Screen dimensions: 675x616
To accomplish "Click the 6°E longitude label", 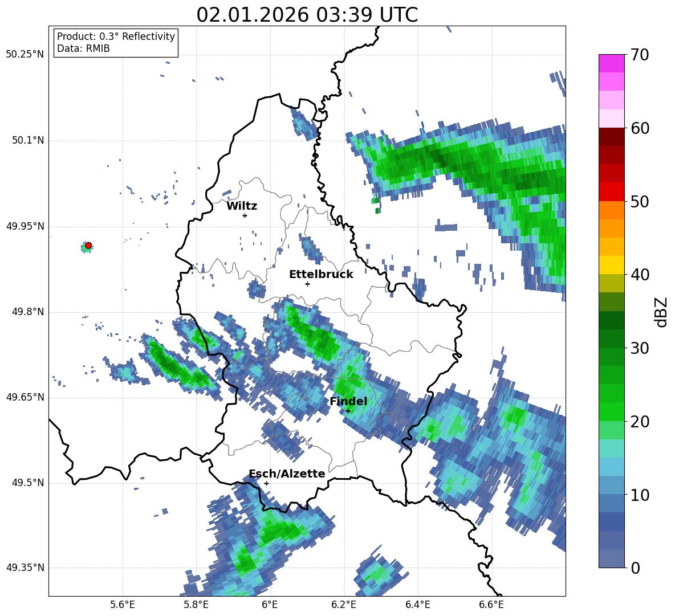I will coord(270,605).
